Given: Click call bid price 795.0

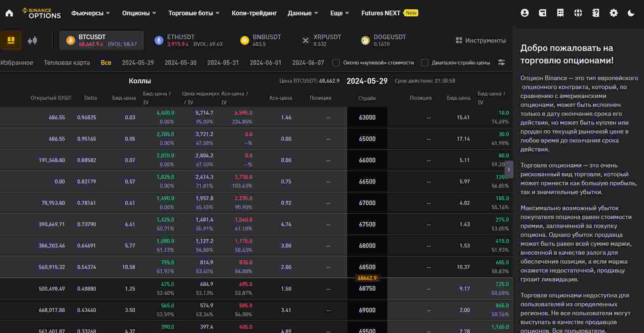Looking at the screenshot, I should [x=168, y=262].
